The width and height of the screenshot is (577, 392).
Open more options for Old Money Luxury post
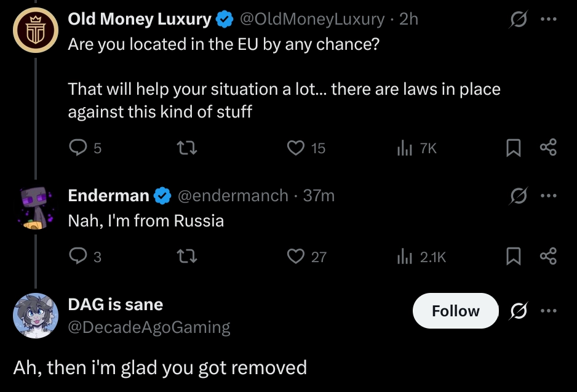tap(547, 19)
